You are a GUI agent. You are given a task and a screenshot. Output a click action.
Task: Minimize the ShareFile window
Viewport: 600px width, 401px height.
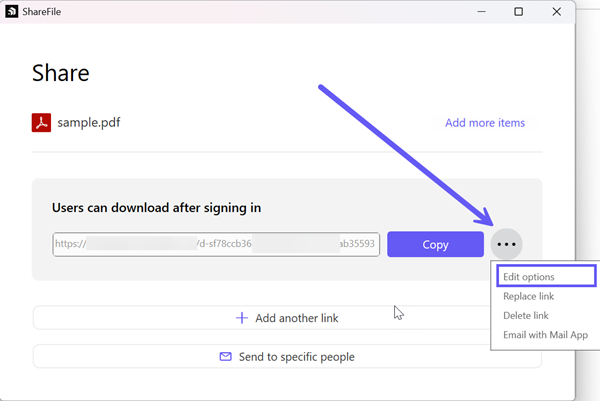tap(481, 12)
